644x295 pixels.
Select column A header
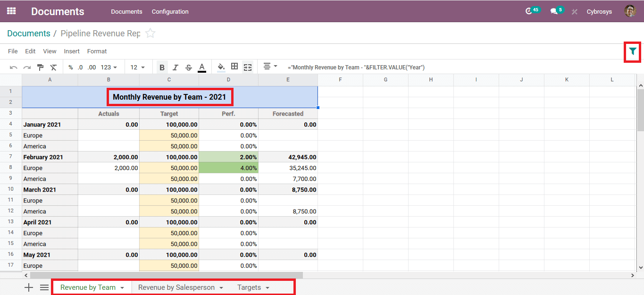tap(50, 80)
